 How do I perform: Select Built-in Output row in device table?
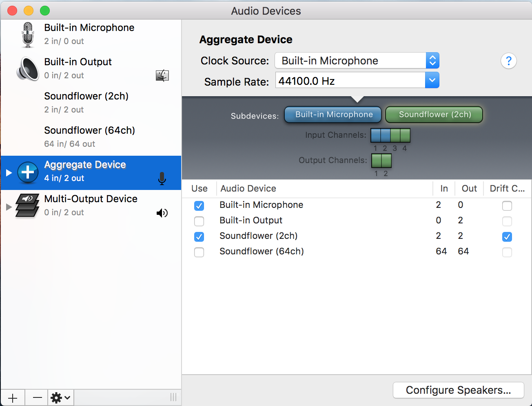pyautogui.click(x=357, y=221)
